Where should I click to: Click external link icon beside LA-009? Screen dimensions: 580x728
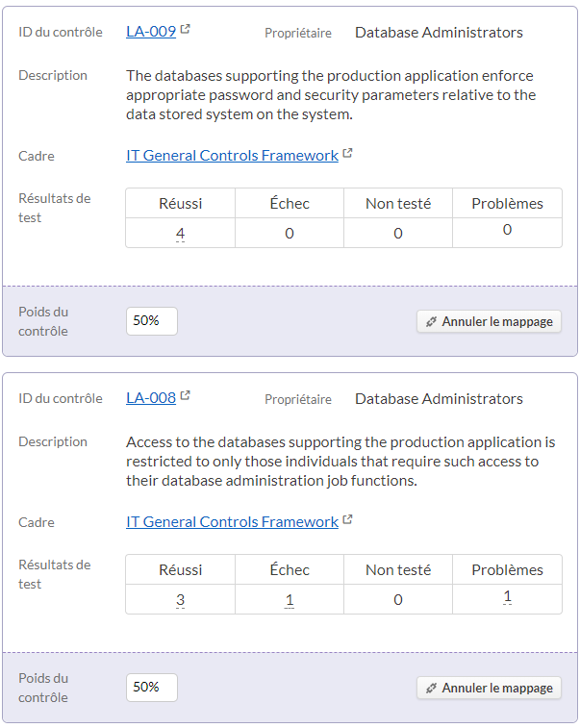click(186, 29)
